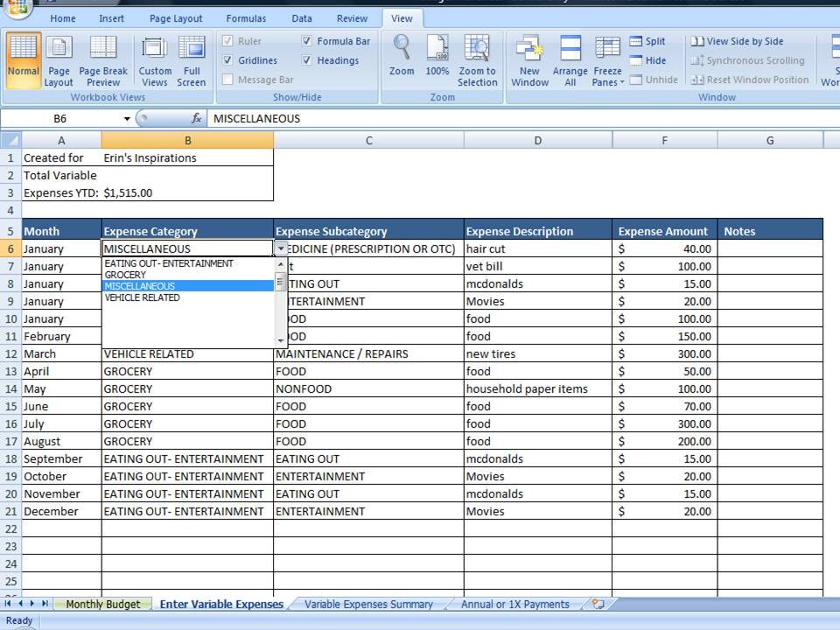Go to first sheet tab arrow
Image resolution: width=840 pixels, height=630 pixels.
pyautogui.click(x=8, y=604)
